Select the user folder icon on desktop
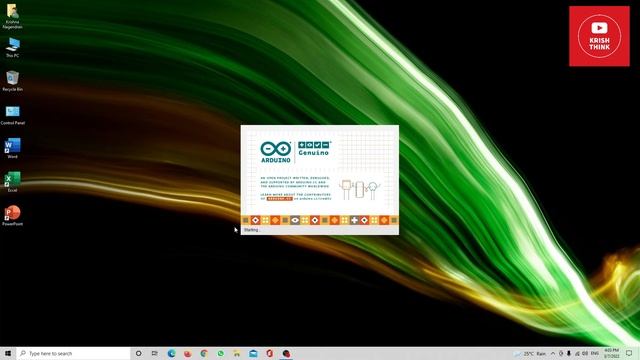Viewport: 640px width, 360px height. tap(13, 16)
